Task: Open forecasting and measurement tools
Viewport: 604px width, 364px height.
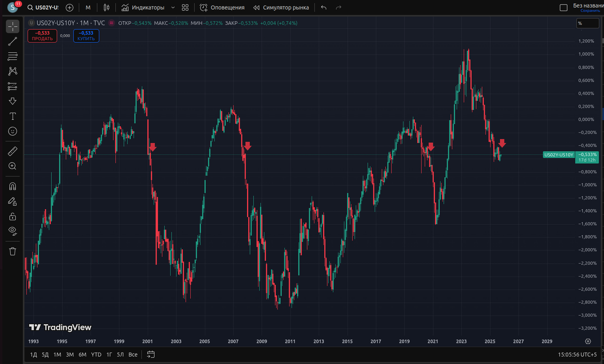Action: coord(13,86)
